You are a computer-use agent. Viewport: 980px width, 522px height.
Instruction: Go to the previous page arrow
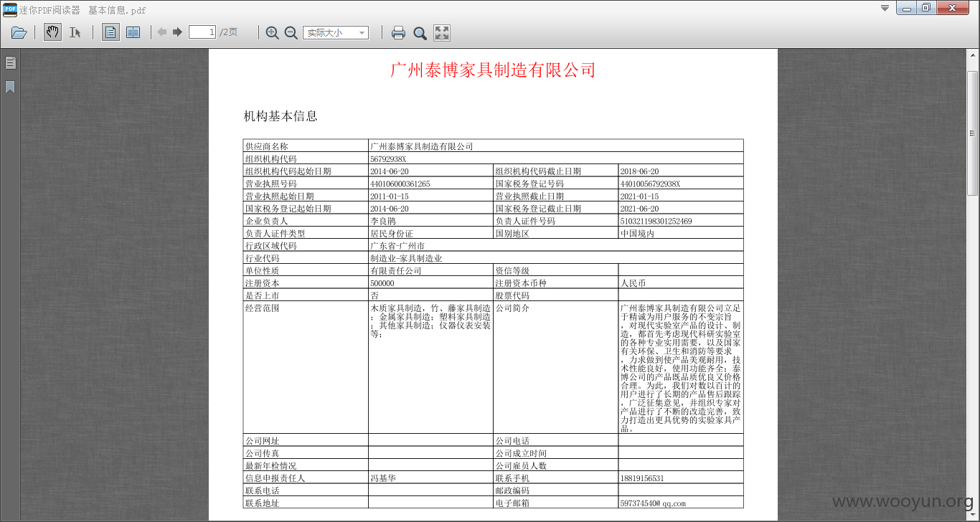[162, 32]
